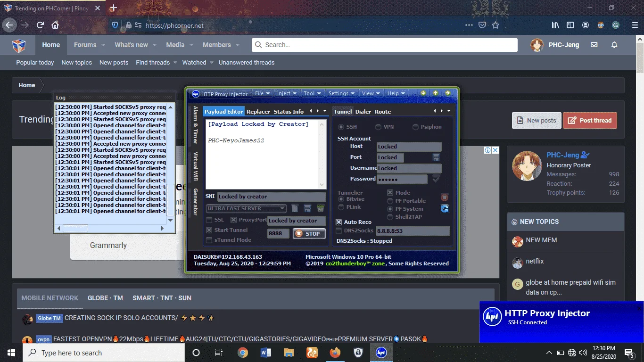This screenshot has height=362, width=644.
Task: Click the red icon beside the Mode checkbox
Action: click(445, 197)
